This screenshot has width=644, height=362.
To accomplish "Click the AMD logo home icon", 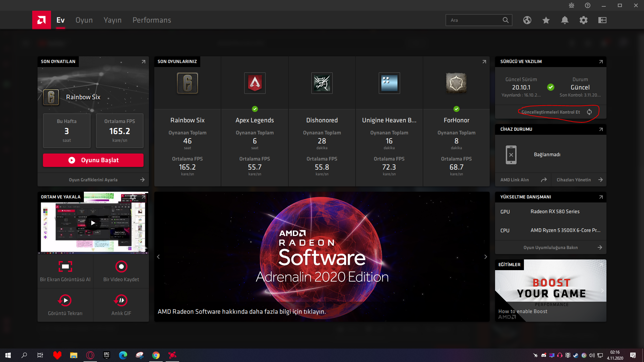I will (42, 20).
